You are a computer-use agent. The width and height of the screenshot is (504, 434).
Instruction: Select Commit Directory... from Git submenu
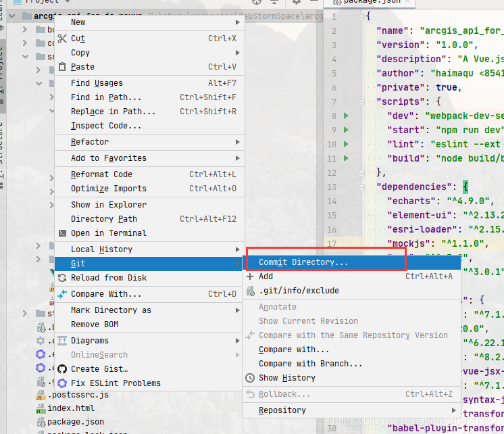(351, 262)
